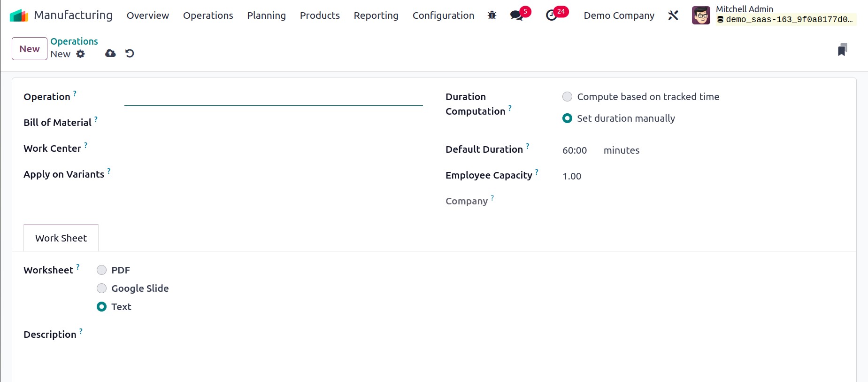Open the Products menu
The width and height of the screenshot is (868, 382).
(320, 16)
